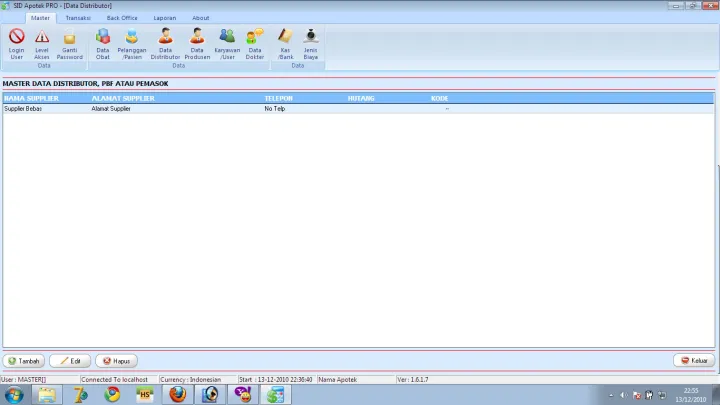Click the HUTANG column header
The width and height of the screenshot is (720, 405).
point(361,98)
